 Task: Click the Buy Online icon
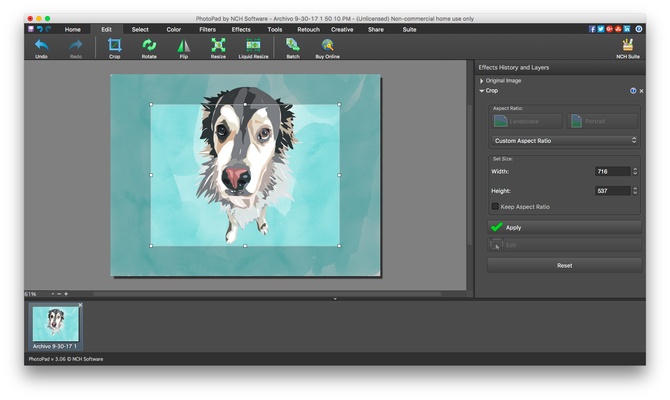(327, 48)
